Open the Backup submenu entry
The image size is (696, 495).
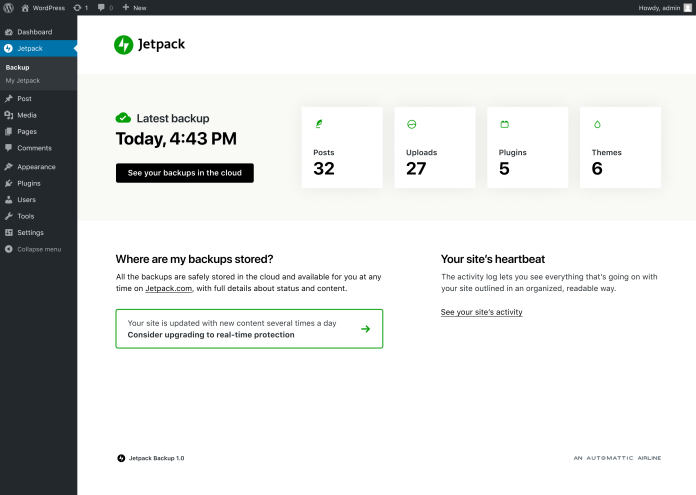point(17,67)
